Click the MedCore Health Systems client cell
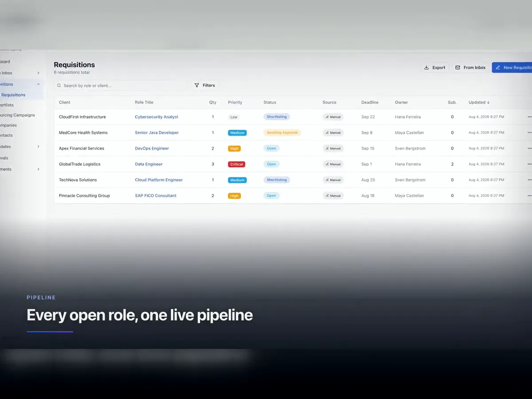532x399 pixels. pos(83,133)
